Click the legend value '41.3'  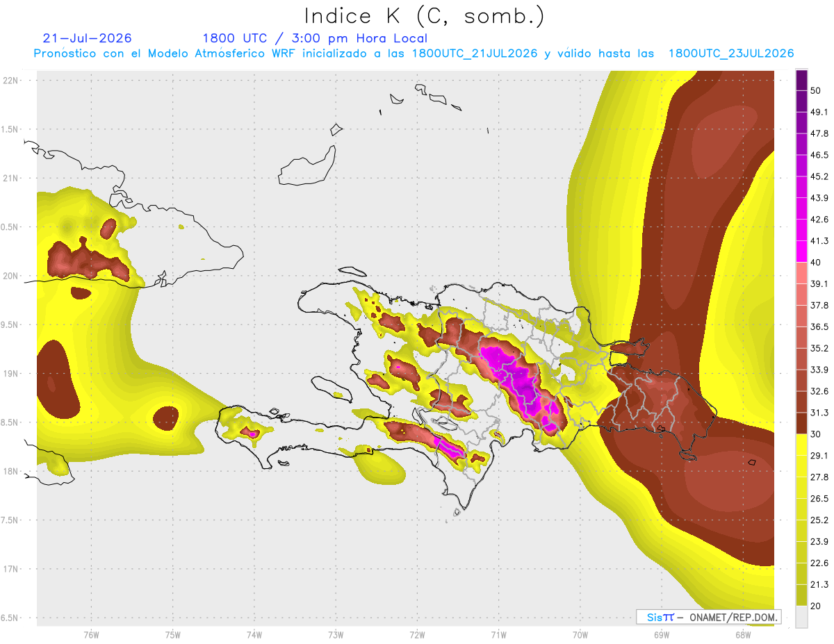click(x=819, y=241)
